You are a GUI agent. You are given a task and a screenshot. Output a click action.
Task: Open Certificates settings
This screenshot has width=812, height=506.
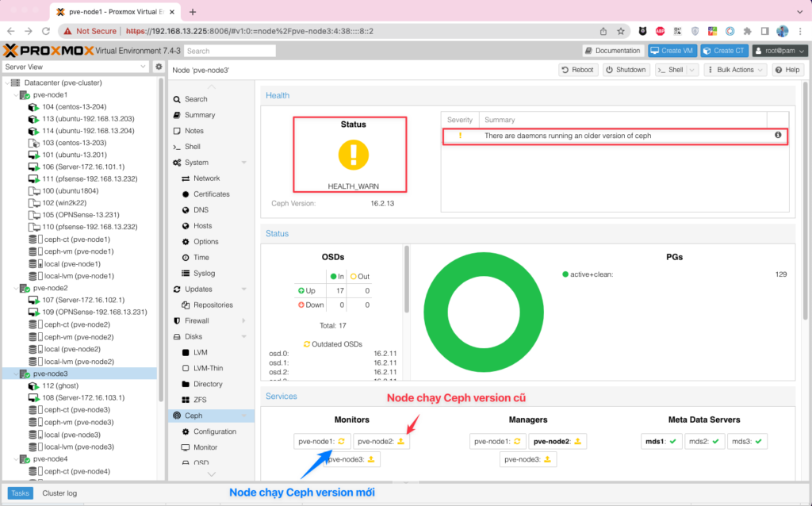tap(211, 194)
